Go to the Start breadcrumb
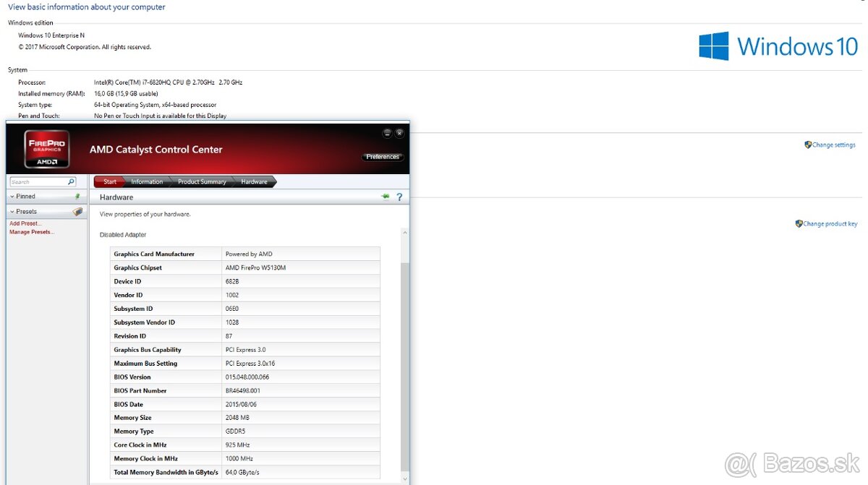This screenshot has height=485, width=868. (x=109, y=182)
